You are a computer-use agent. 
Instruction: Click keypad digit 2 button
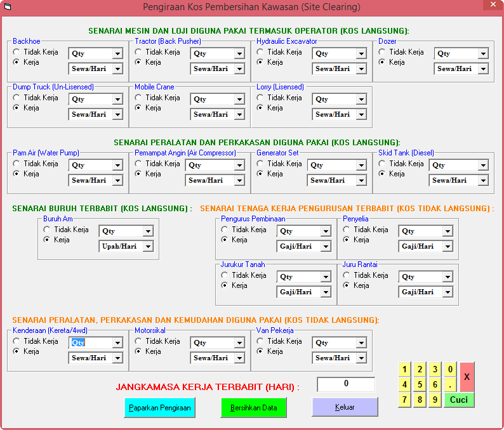click(420, 369)
